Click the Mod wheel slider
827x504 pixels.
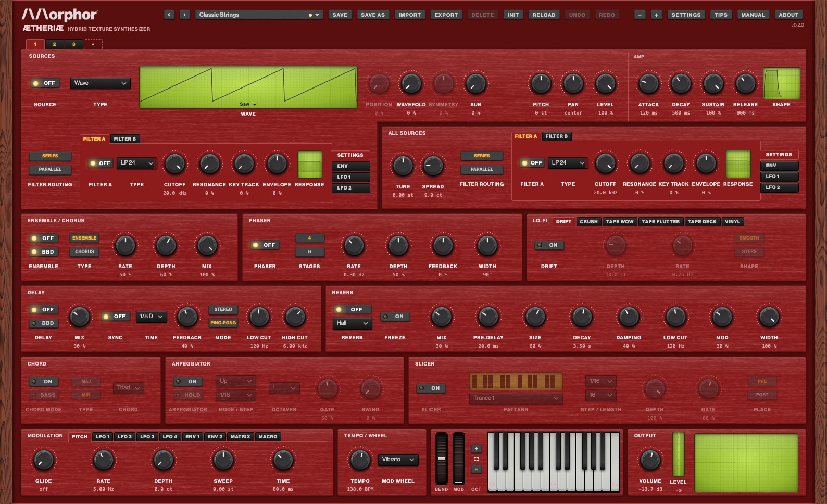point(458,458)
